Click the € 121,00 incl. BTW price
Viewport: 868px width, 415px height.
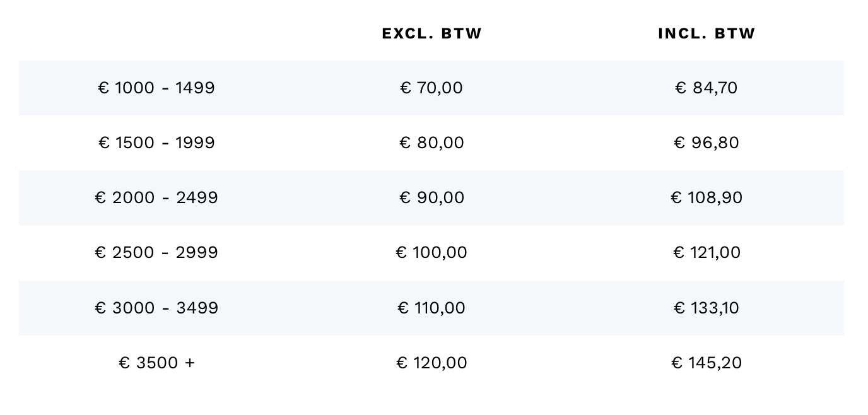coord(707,252)
